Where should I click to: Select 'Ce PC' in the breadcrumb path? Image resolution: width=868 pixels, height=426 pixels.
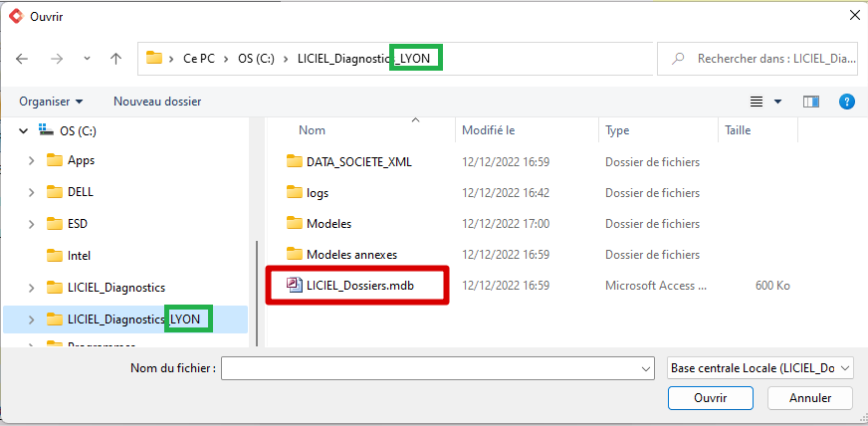pyautogui.click(x=199, y=59)
